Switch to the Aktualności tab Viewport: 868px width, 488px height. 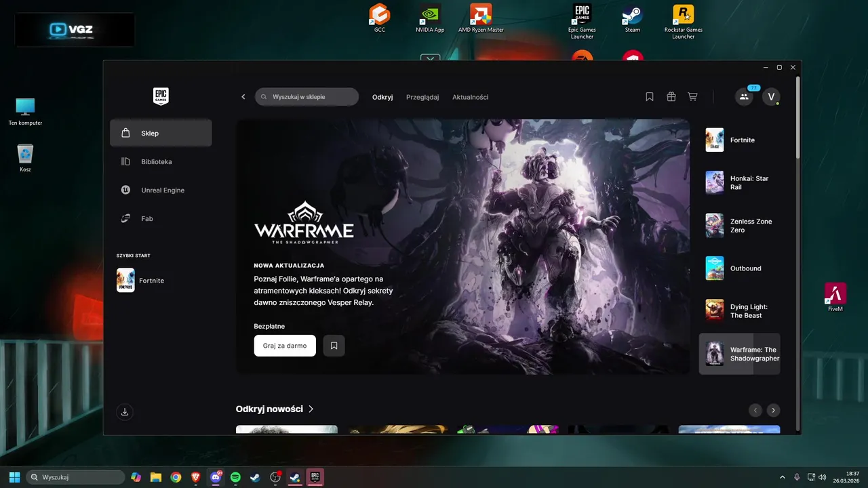tap(471, 97)
